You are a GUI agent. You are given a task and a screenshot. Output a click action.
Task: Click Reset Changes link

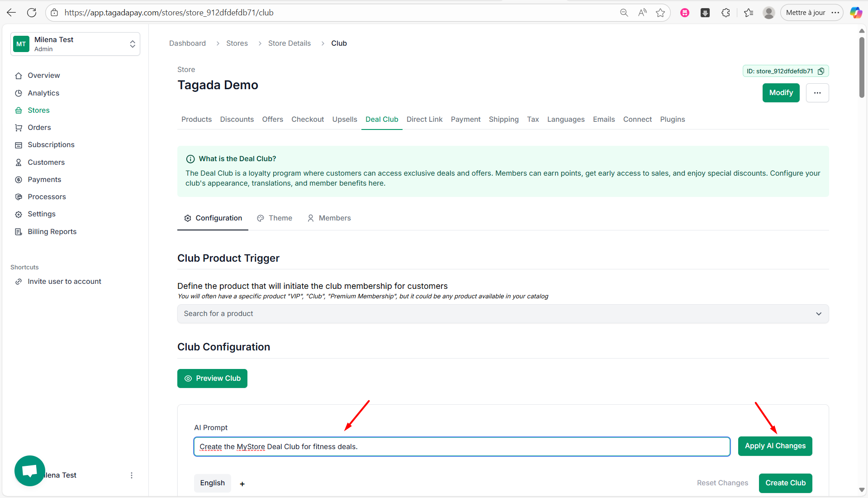click(722, 483)
